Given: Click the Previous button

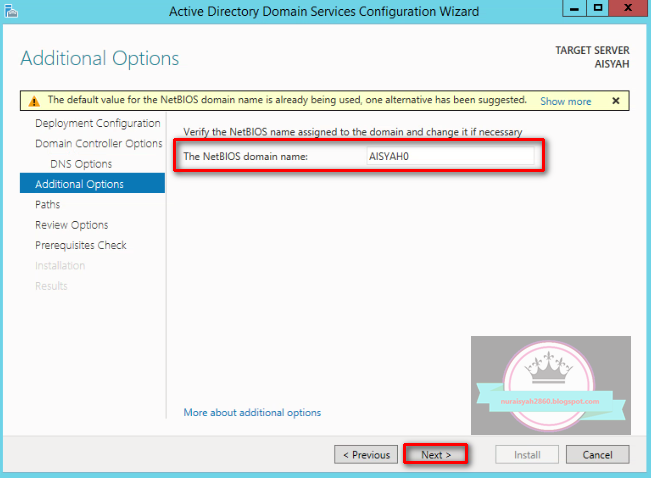Looking at the screenshot, I should [x=366, y=455].
